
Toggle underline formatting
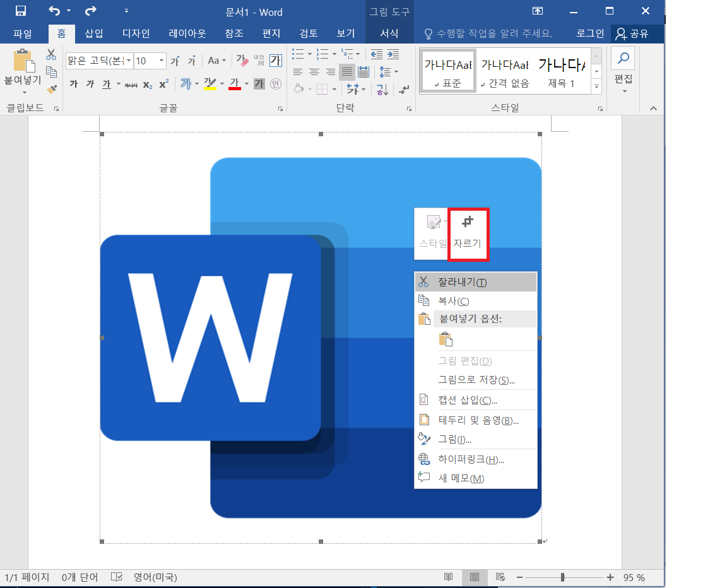point(107,84)
